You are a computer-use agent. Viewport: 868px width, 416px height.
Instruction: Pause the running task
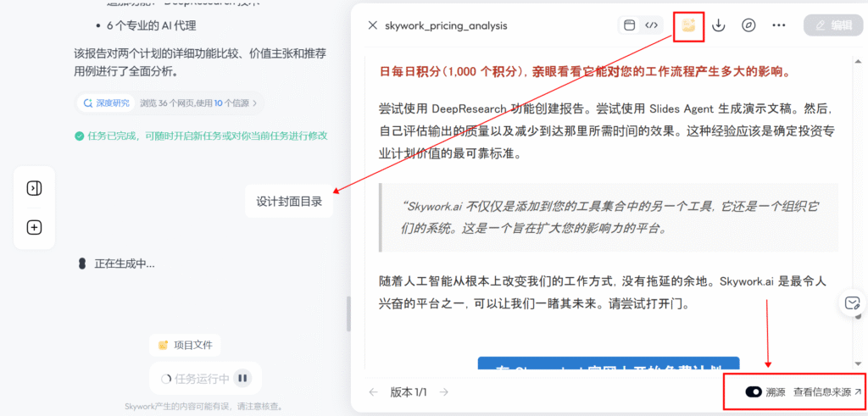(x=242, y=379)
